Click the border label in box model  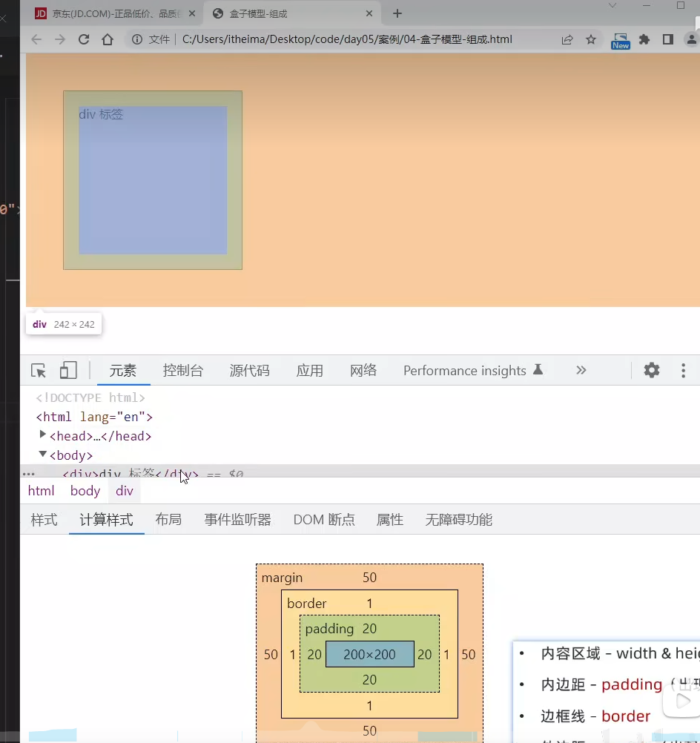307,603
